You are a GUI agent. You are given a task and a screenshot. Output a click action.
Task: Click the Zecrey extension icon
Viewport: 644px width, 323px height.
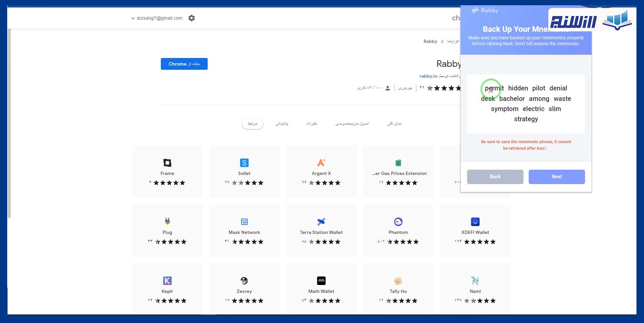point(244,281)
